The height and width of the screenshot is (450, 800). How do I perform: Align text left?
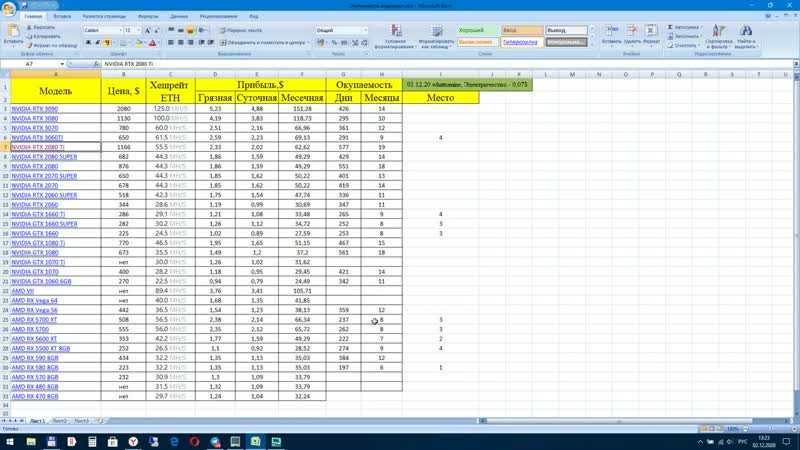click(x=171, y=43)
